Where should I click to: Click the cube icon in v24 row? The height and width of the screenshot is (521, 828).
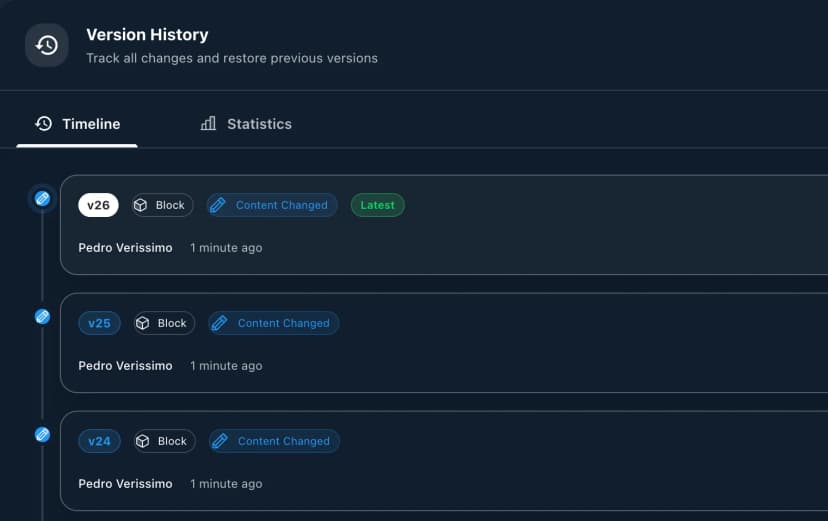[x=143, y=441]
